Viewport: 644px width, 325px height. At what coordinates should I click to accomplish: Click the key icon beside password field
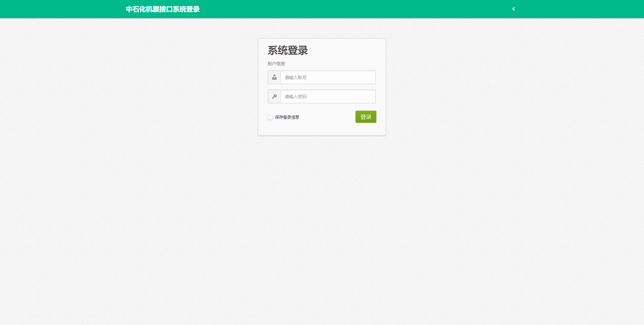point(274,97)
